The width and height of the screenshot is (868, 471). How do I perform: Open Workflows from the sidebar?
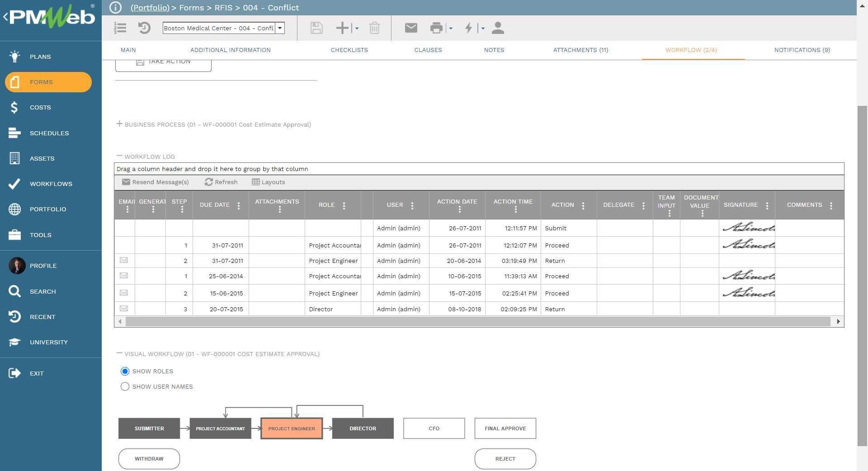pyautogui.click(x=51, y=184)
